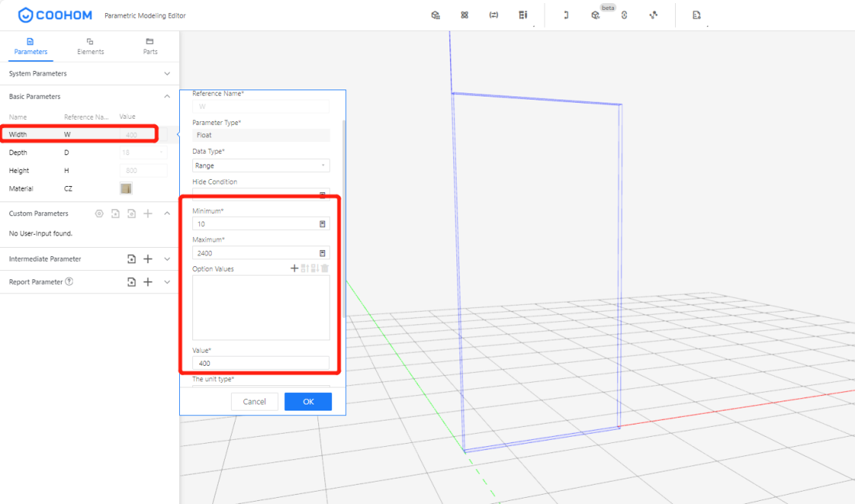Viewport: 855px width, 504px height.
Task: Open formula calculator icon beside Maximum field
Action: (x=322, y=253)
